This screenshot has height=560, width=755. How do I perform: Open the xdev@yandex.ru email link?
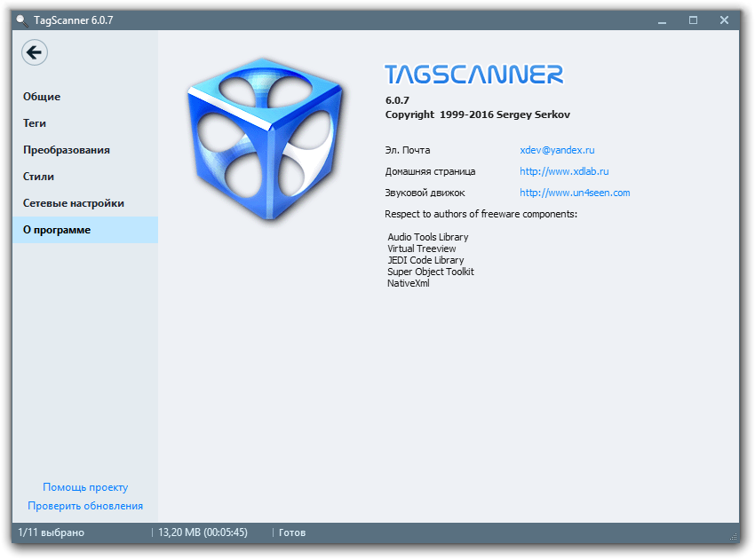coord(557,150)
